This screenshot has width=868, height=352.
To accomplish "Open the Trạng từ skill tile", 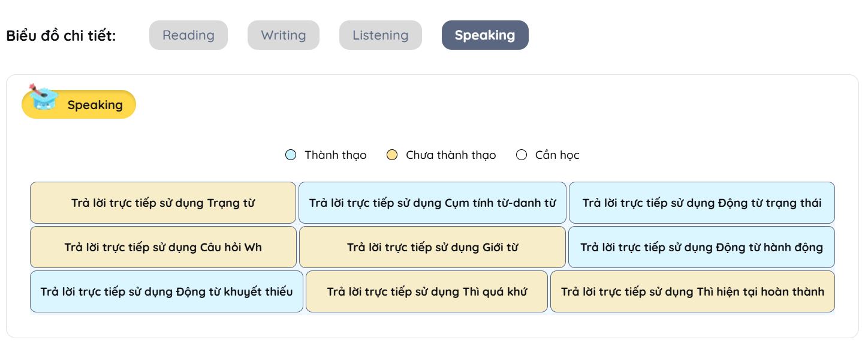I will [x=163, y=203].
